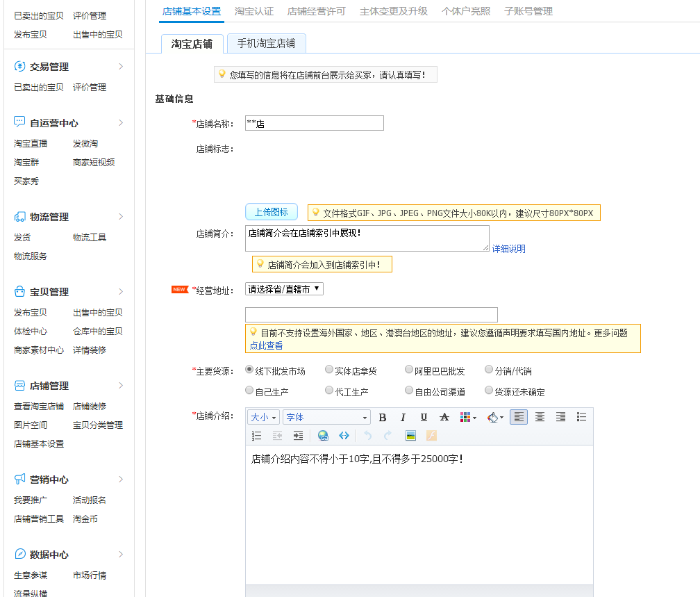
Task: Insert hyperlink with globe icon
Action: tap(323, 436)
